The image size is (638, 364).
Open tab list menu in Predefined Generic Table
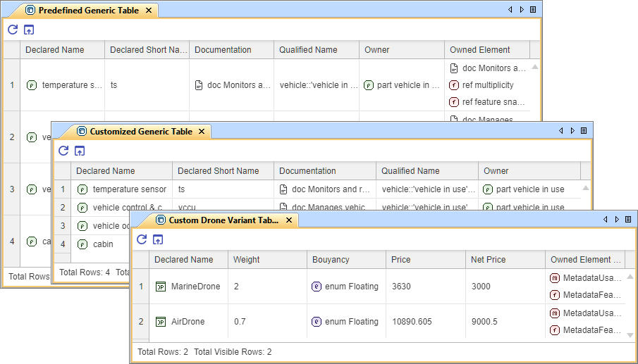533,10
